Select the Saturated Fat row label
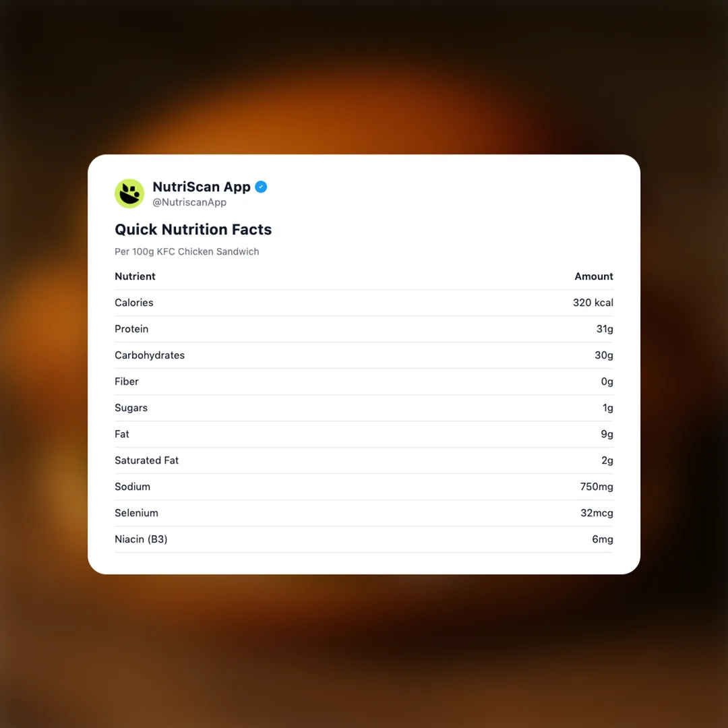The image size is (728, 728). (146, 460)
